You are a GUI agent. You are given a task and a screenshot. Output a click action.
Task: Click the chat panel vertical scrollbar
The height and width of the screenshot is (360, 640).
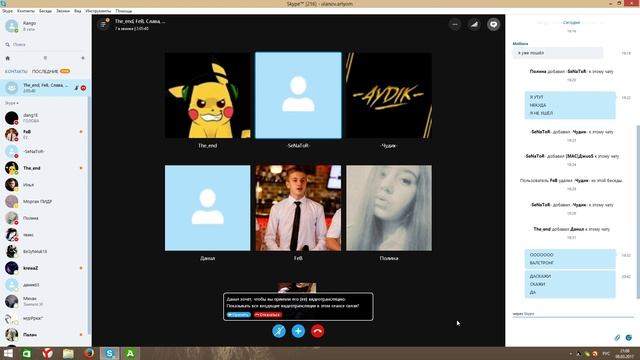click(x=638, y=212)
